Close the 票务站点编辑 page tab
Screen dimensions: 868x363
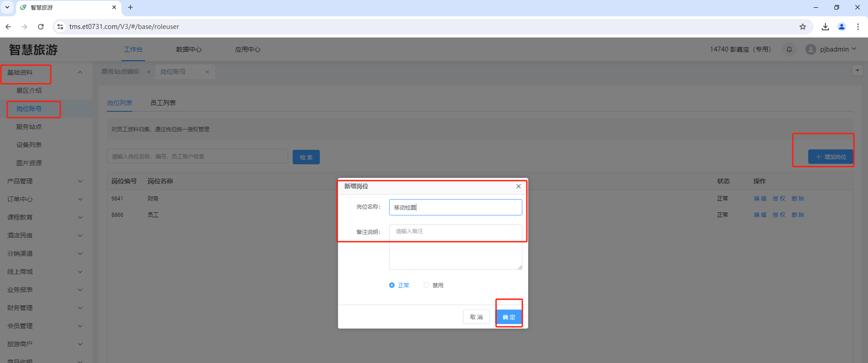pyautogui.click(x=148, y=72)
